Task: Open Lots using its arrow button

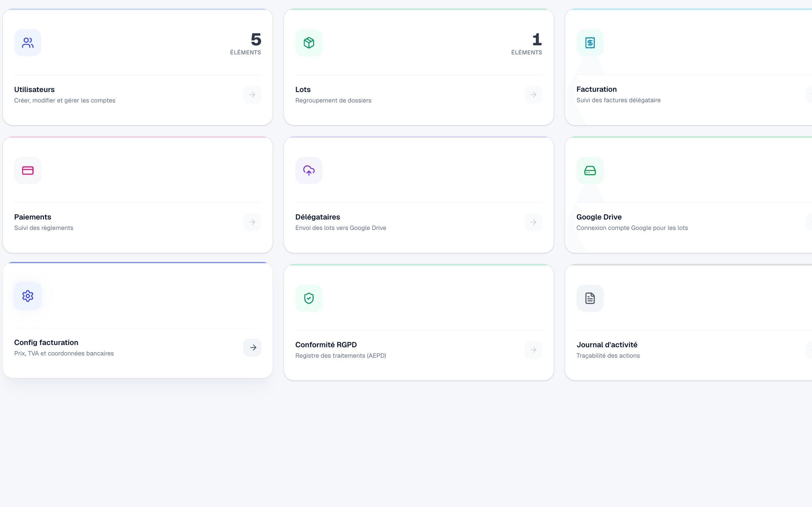Action: [533, 94]
